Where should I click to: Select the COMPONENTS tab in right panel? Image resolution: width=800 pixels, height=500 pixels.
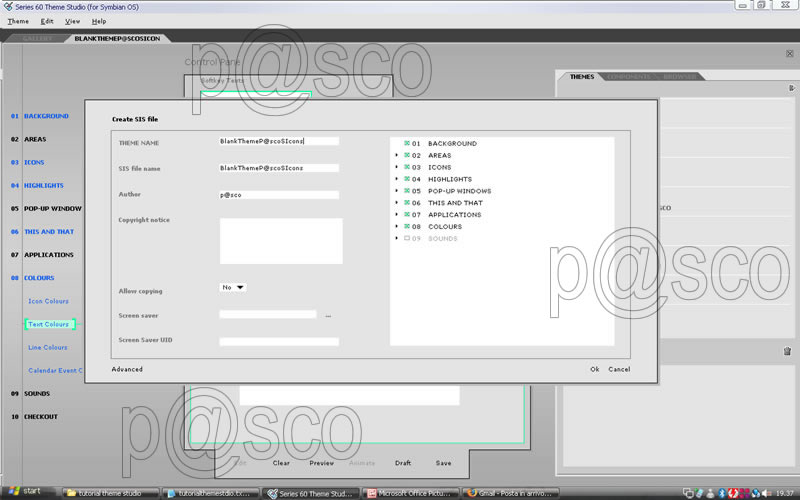coord(629,77)
